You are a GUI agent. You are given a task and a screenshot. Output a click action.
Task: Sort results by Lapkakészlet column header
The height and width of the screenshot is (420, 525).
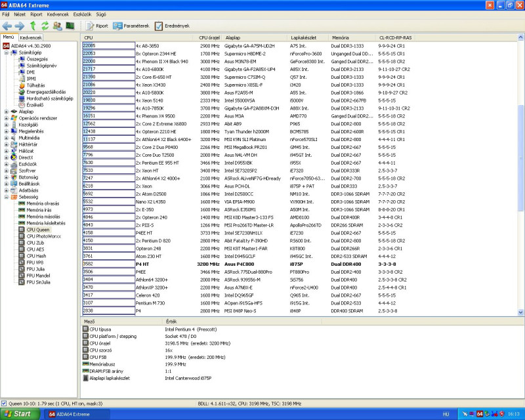coord(307,38)
